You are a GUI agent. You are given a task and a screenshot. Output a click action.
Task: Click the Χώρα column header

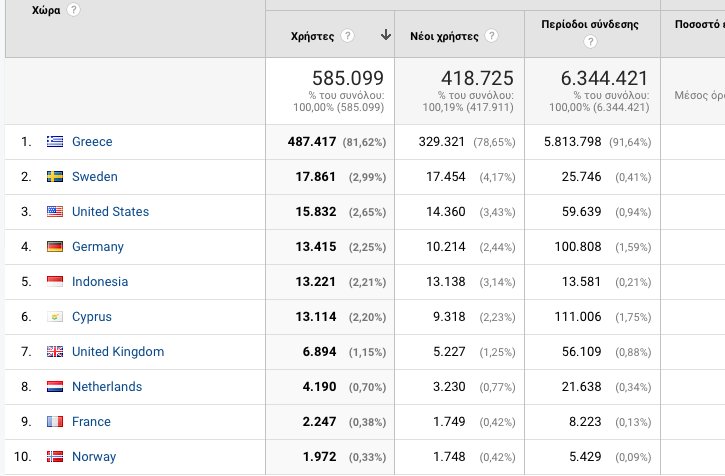46,9
